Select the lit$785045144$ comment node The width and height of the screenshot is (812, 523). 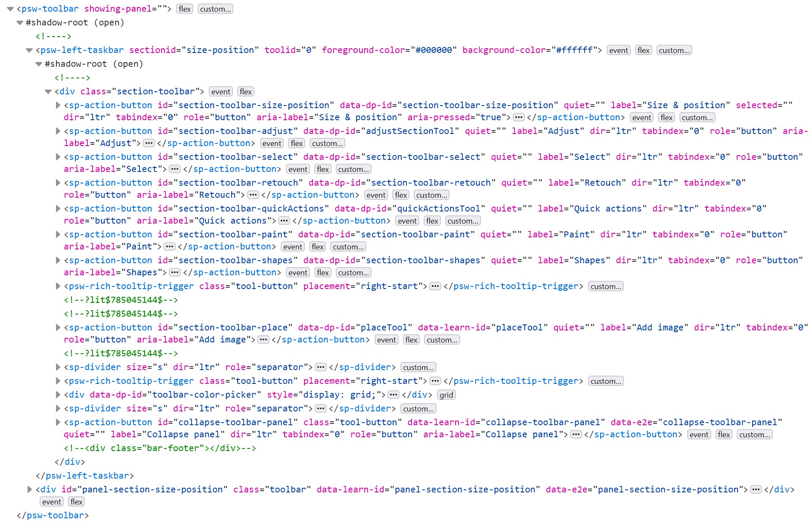click(121, 300)
